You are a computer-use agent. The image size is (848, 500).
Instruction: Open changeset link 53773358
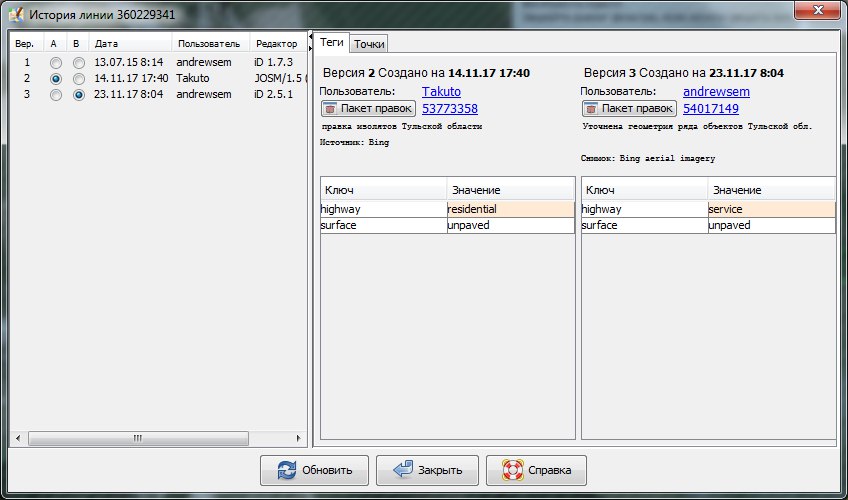click(x=450, y=109)
